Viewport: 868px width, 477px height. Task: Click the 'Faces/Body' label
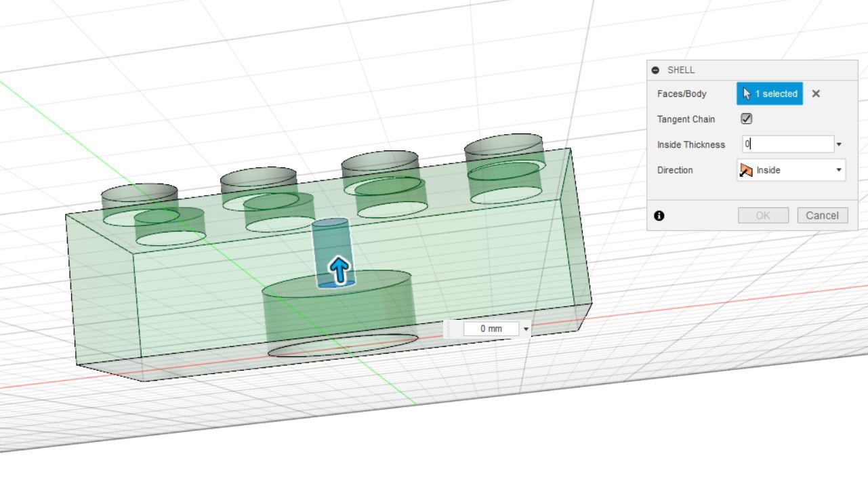(x=682, y=94)
